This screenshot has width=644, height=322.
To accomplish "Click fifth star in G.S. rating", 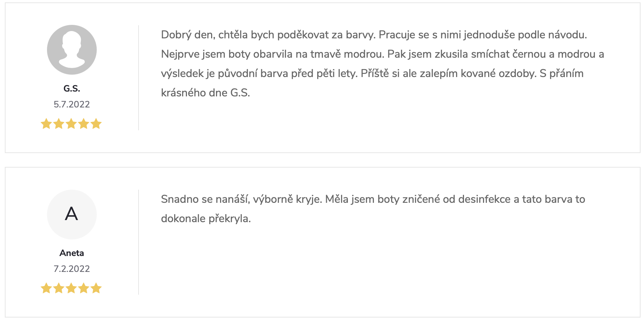I will pos(96,124).
